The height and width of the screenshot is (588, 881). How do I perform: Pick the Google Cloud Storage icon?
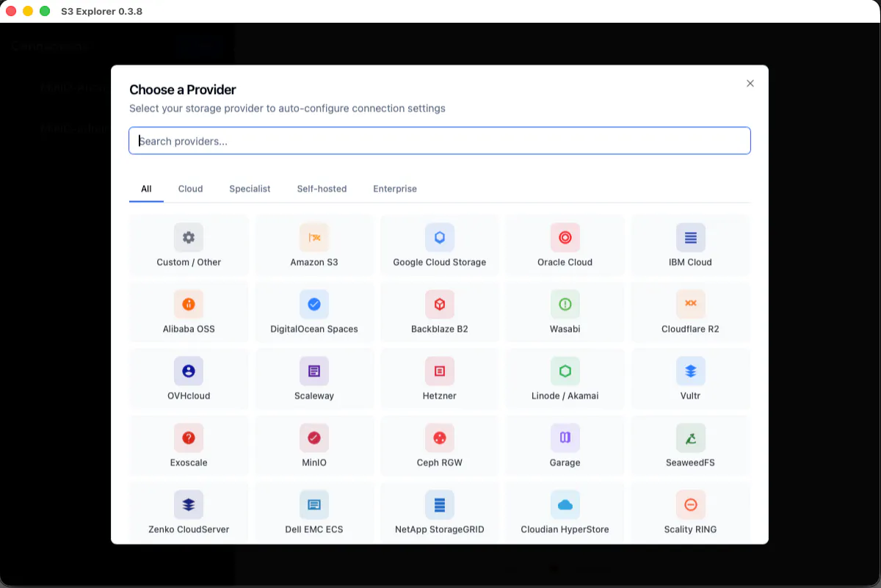pyautogui.click(x=440, y=237)
